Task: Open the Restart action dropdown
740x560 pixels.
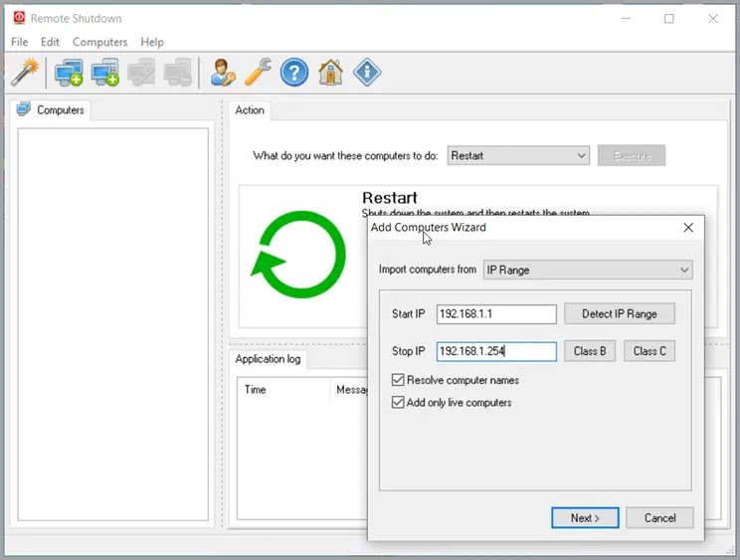Action: (518, 156)
